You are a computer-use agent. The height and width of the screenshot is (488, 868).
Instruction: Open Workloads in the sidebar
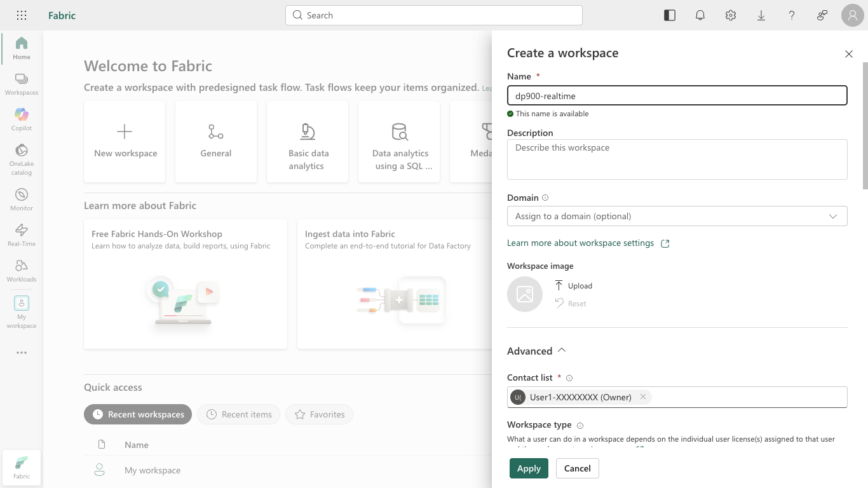(22, 271)
